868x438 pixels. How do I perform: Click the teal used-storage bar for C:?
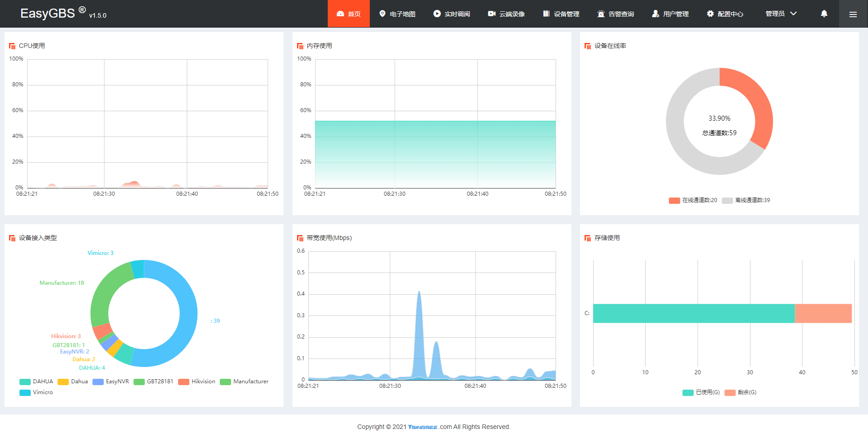pyautogui.click(x=694, y=313)
